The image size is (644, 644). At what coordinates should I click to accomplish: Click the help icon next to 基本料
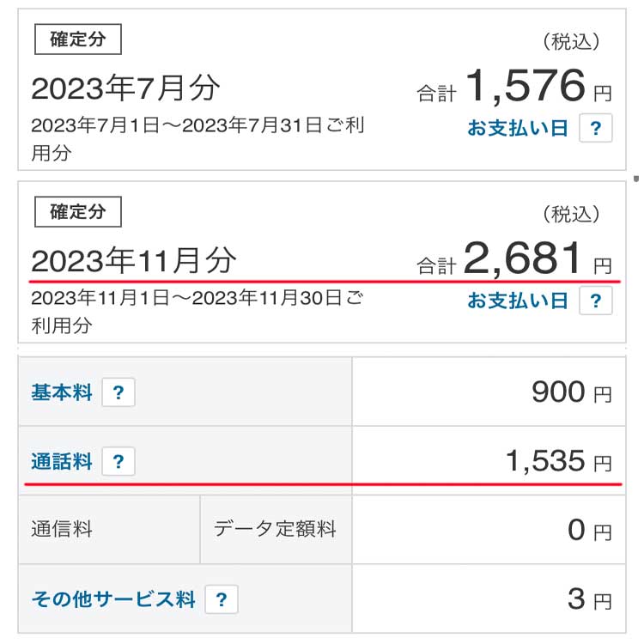click(x=118, y=392)
